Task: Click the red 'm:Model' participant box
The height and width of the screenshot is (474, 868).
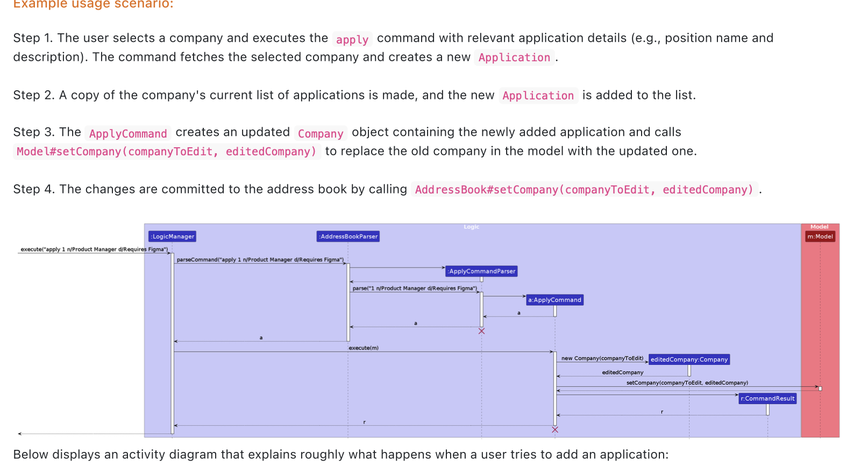Action: tap(820, 236)
